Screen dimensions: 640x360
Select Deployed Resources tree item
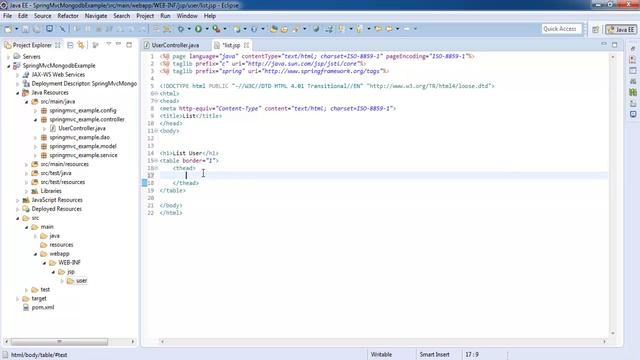tap(57, 209)
